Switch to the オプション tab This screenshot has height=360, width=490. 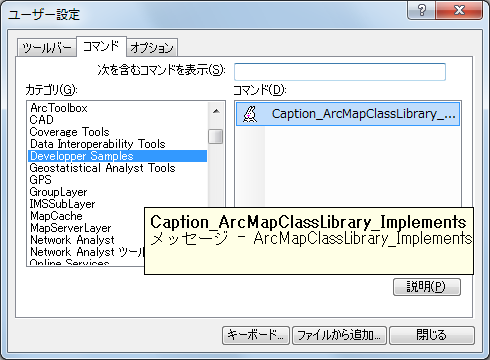[x=152, y=48]
